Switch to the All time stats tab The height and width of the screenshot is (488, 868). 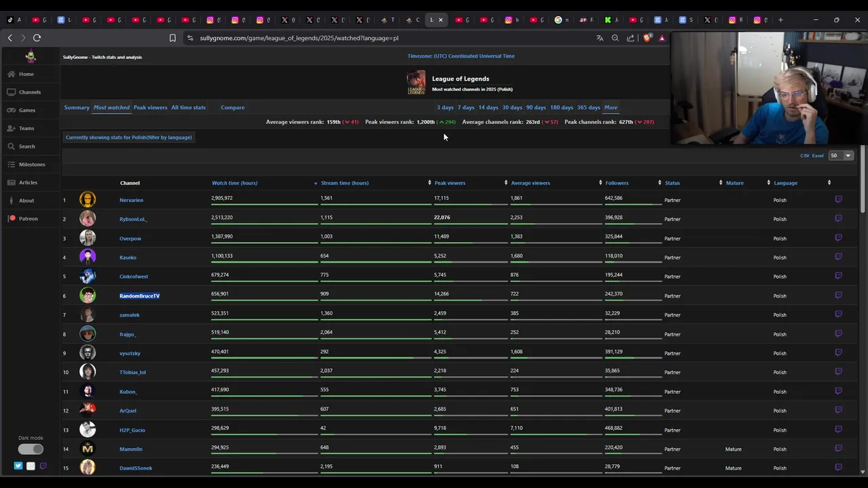pyautogui.click(x=189, y=107)
